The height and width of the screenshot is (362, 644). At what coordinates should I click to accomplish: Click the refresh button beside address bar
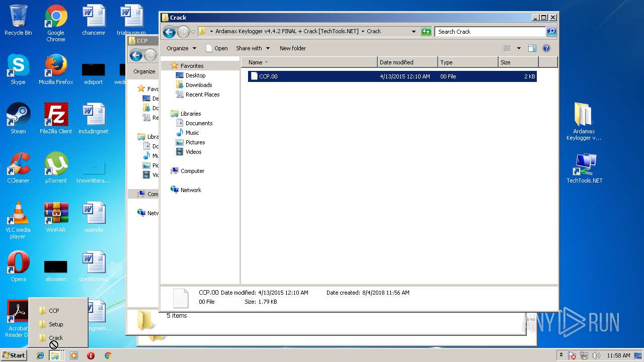point(426,32)
